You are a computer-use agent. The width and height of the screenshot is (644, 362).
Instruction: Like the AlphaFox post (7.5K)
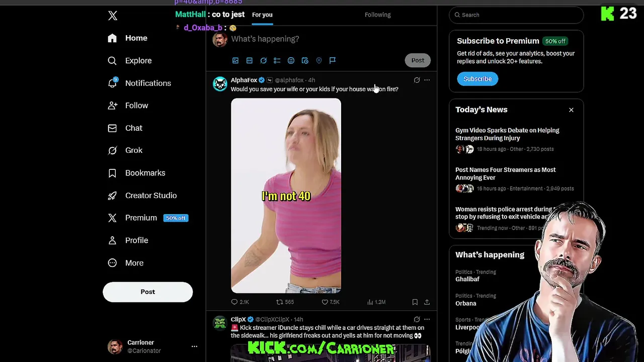(331, 302)
